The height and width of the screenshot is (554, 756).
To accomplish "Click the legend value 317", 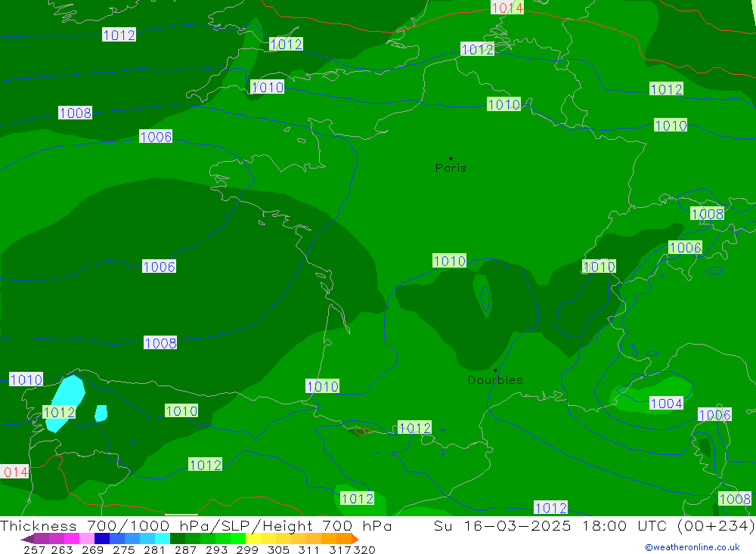I will (x=340, y=549).
